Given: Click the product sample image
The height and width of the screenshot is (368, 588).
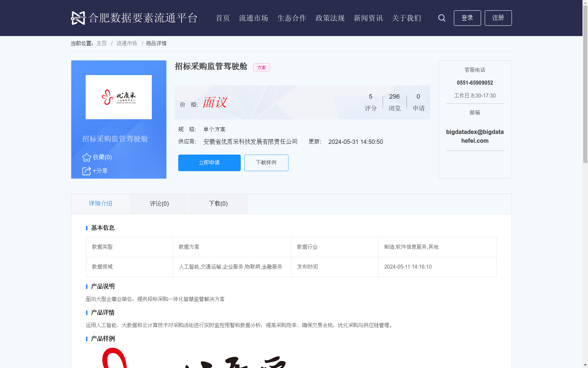Looking at the screenshot, I should click(x=195, y=358).
